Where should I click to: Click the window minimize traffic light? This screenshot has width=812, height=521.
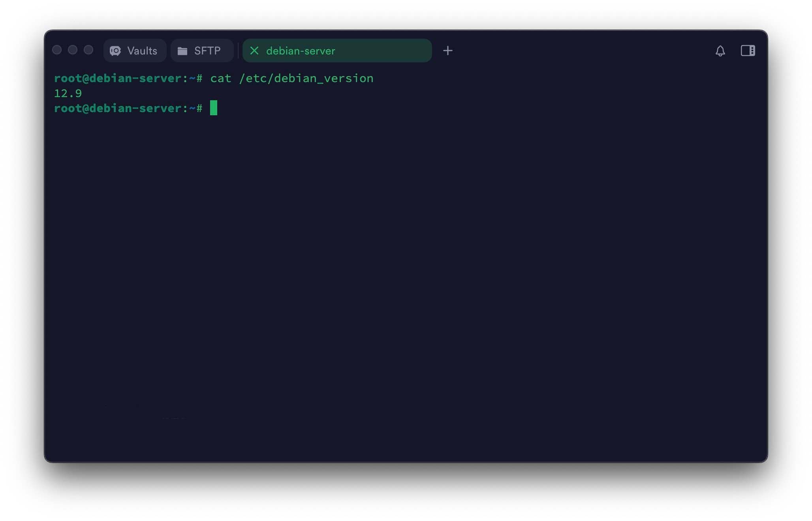click(73, 50)
